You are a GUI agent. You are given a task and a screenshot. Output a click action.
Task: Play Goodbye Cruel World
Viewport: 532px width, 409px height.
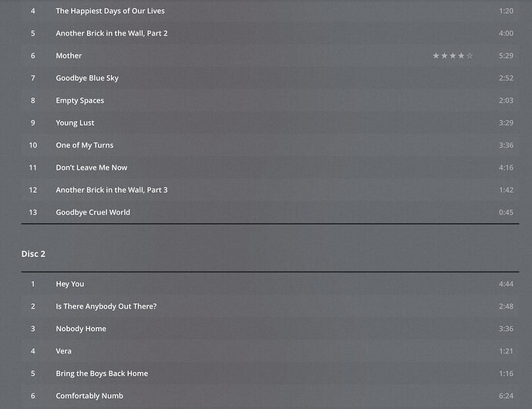point(93,212)
